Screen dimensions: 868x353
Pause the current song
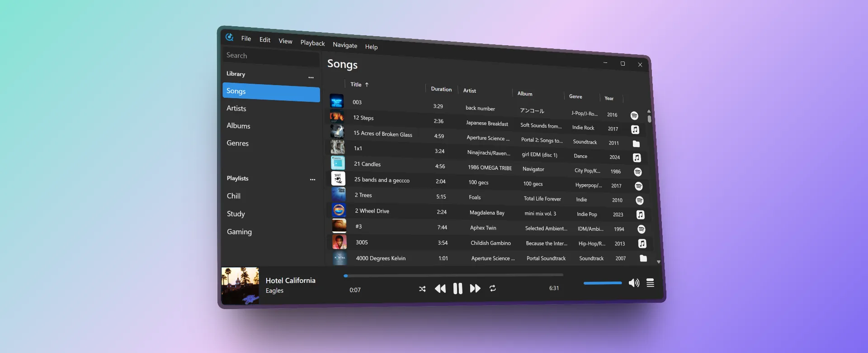(x=458, y=289)
